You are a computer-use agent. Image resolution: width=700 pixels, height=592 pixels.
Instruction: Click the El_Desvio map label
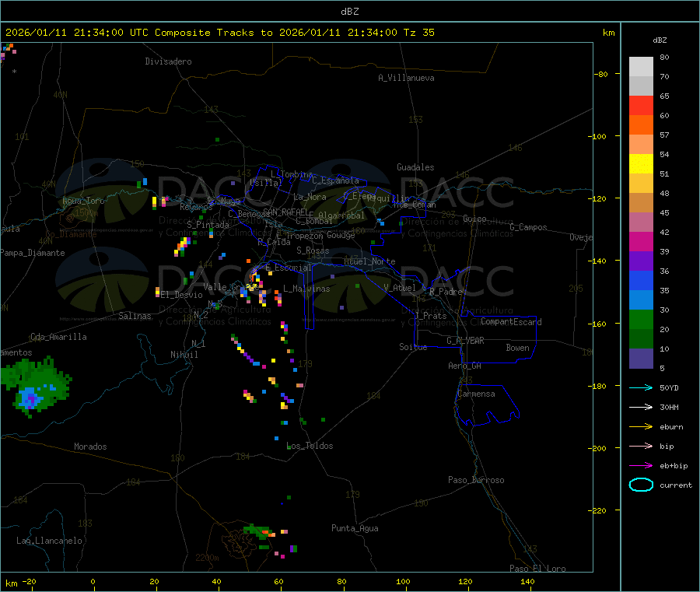tap(182, 295)
